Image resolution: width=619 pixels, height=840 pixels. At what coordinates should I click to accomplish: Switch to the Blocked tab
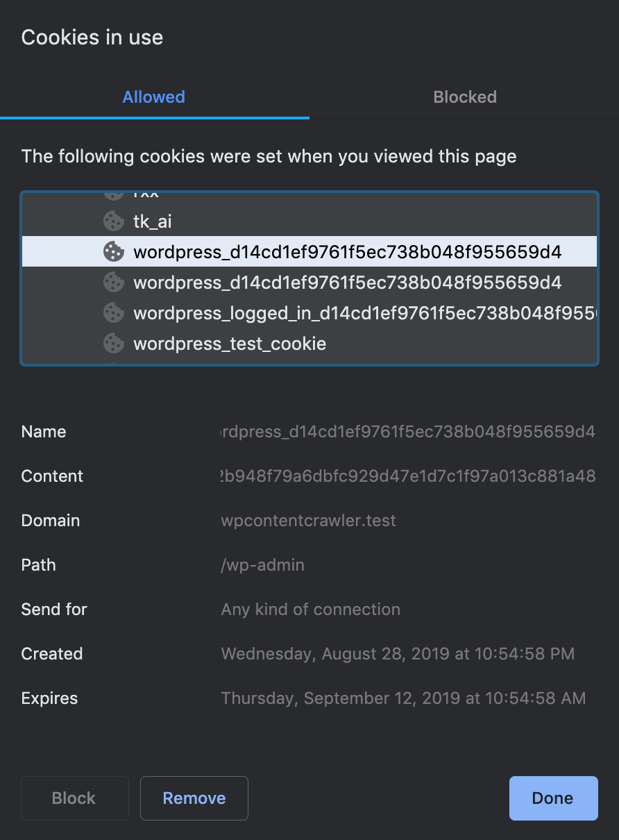click(464, 96)
